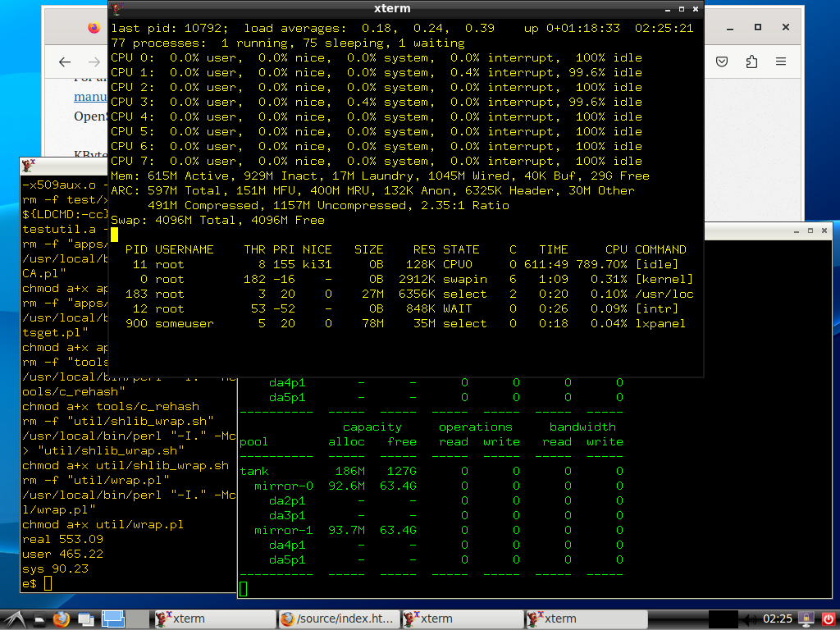Click the show desktop panel icon

[x=87, y=619]
